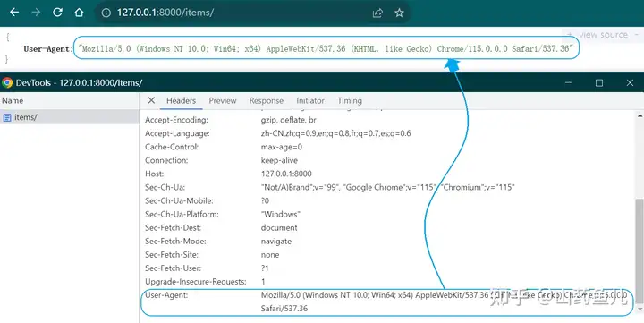Click the Sec-Ch-Ua header name

[165, 187]
